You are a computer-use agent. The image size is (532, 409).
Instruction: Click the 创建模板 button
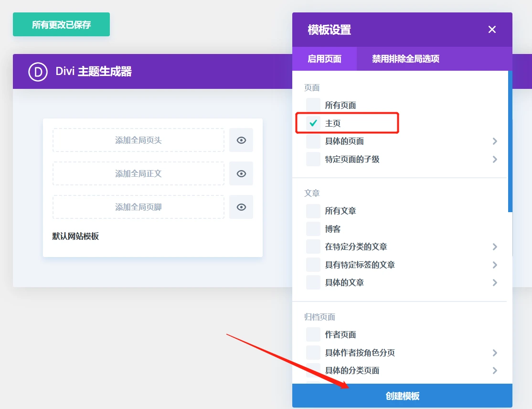pos(402,396)
